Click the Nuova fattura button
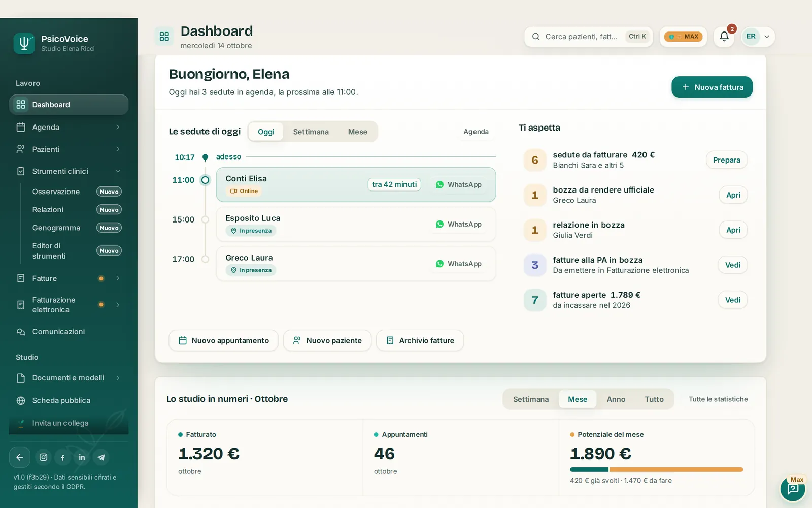 [712, 87]
